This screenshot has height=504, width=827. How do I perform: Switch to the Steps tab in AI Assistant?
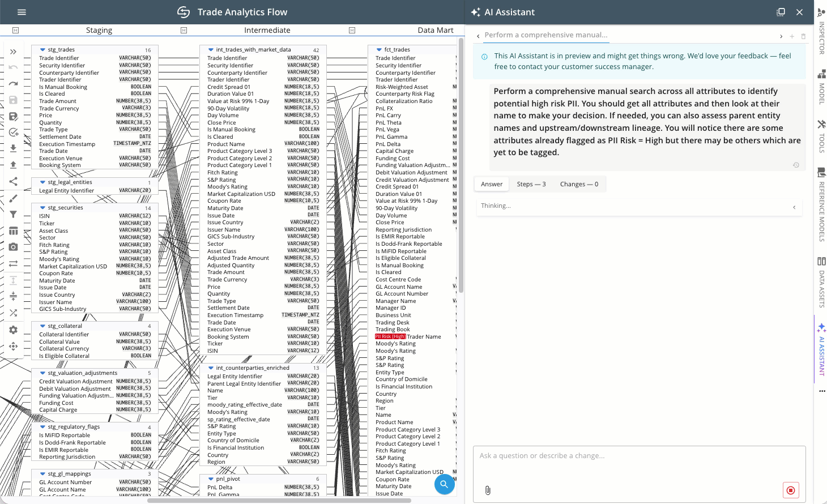[x=531, y=183]
